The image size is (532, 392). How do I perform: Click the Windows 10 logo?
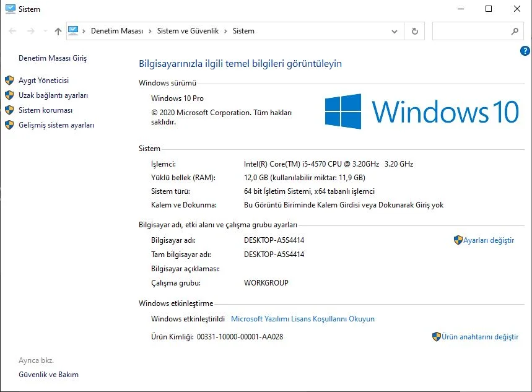click(422, 111)
